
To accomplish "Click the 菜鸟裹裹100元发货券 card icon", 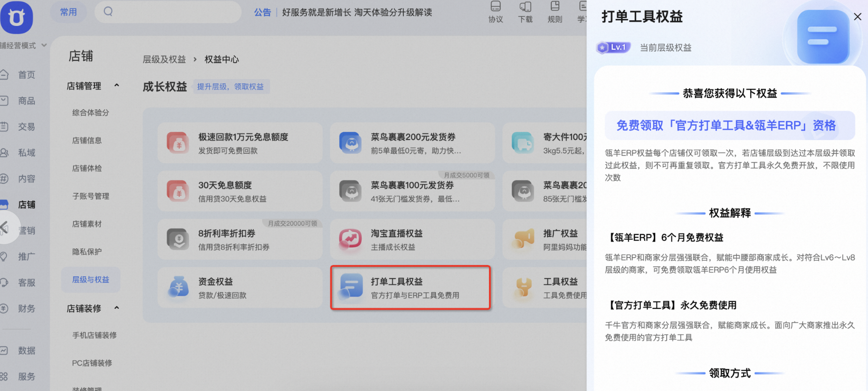I will coord(350,191).
